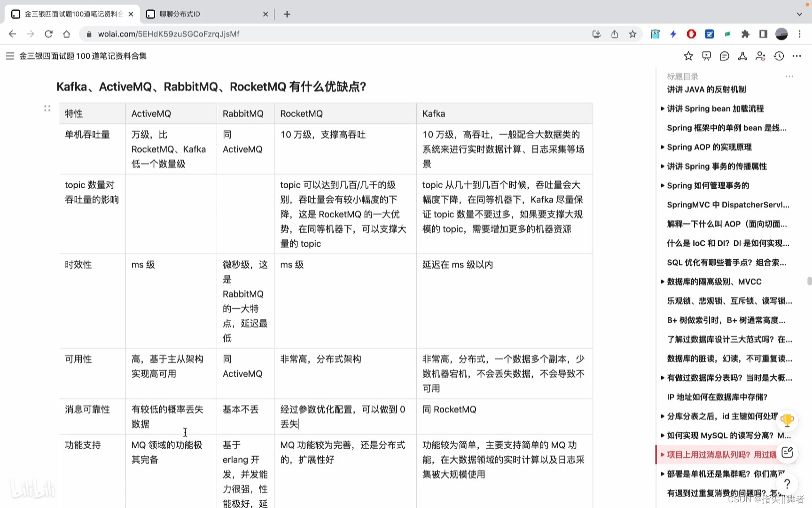Toggle wolai sidebar hamburger menu
This screenshot has height=508, width=812.
[x=10, y=56]
